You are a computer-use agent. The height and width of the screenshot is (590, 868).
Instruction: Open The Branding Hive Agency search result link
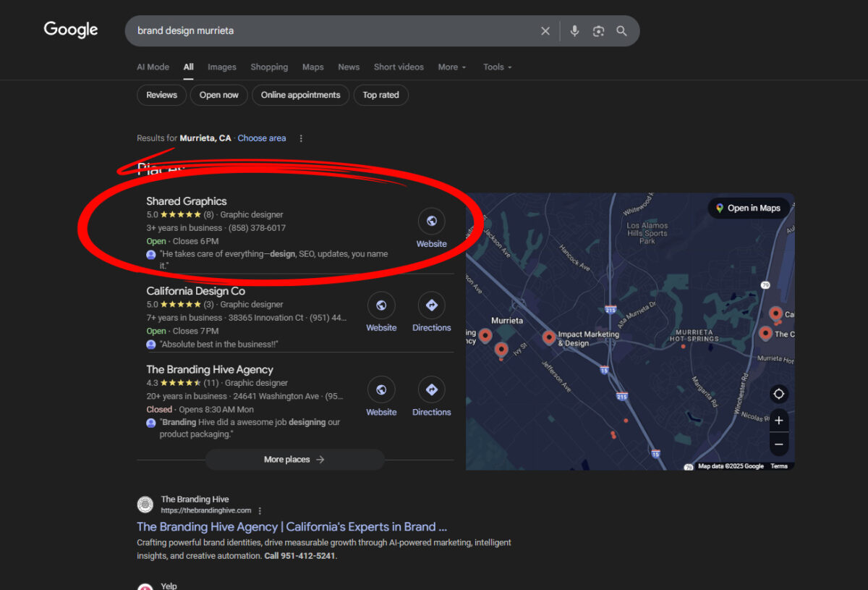pos(292,526)
